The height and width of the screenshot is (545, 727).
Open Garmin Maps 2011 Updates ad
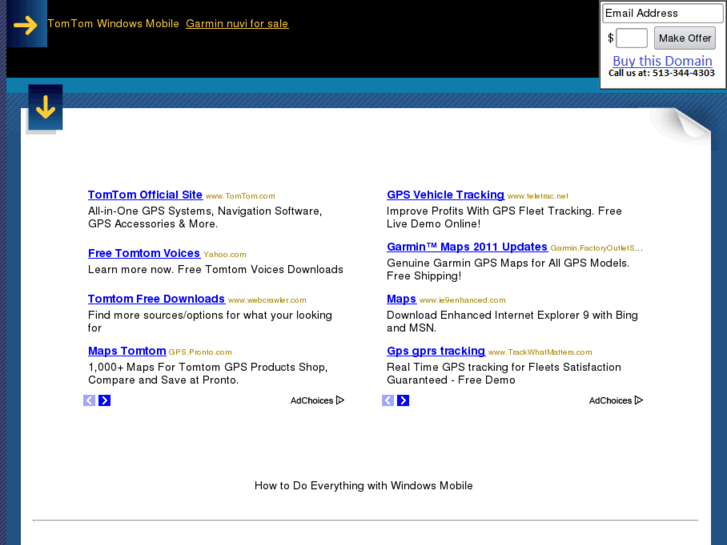click(x=467, y=247)
